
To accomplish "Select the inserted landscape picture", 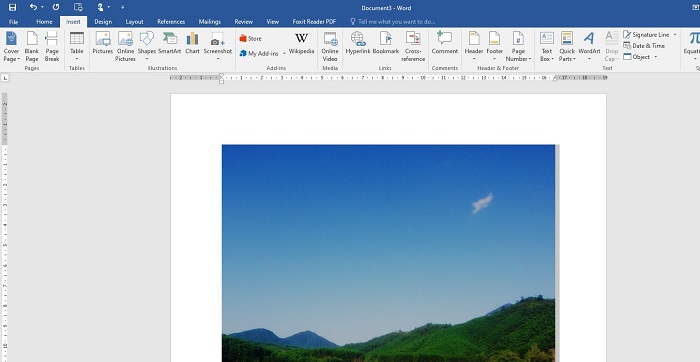I will (388, 253).
